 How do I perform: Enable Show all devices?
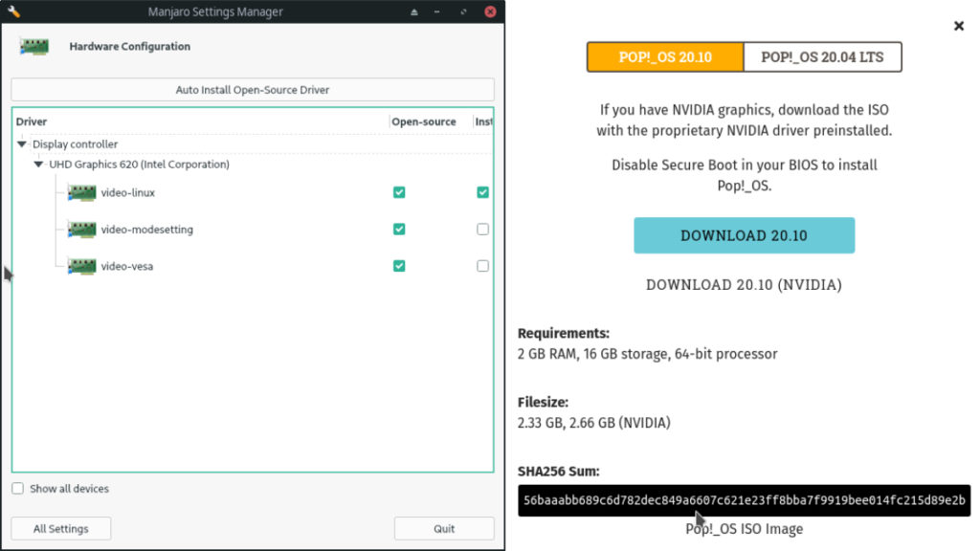point(17,489)
